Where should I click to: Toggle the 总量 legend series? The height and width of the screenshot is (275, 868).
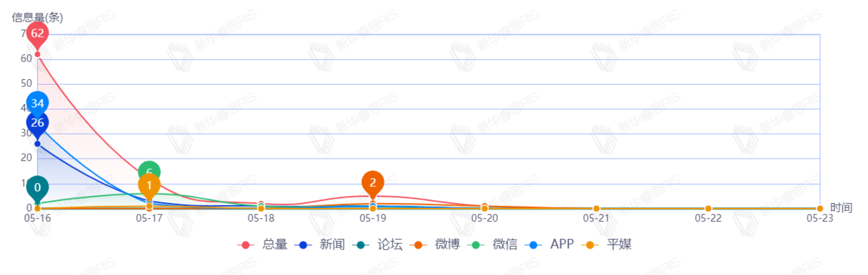click(x=263, y=245)
